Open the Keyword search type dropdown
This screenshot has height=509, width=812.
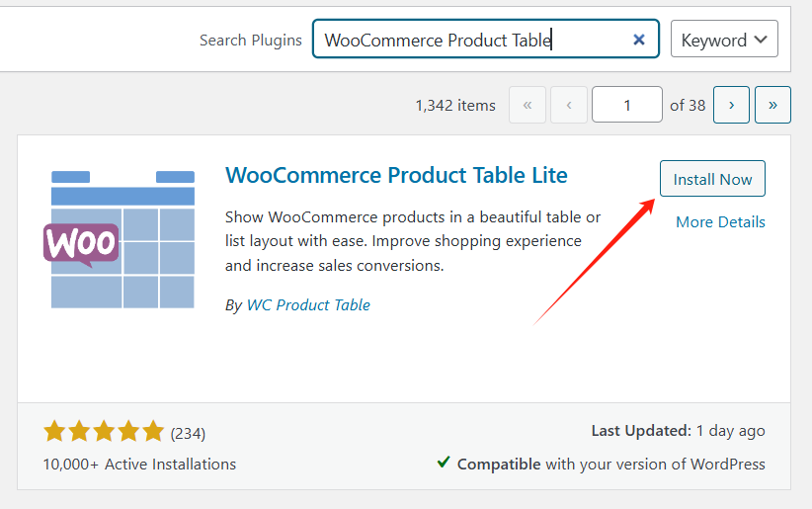[x=724, y=40]
